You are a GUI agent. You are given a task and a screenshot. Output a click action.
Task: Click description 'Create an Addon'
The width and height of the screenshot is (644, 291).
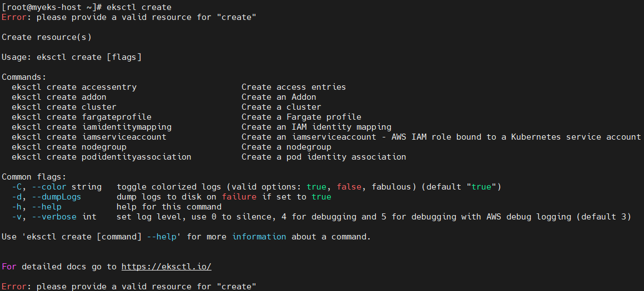tap(279, 97)
